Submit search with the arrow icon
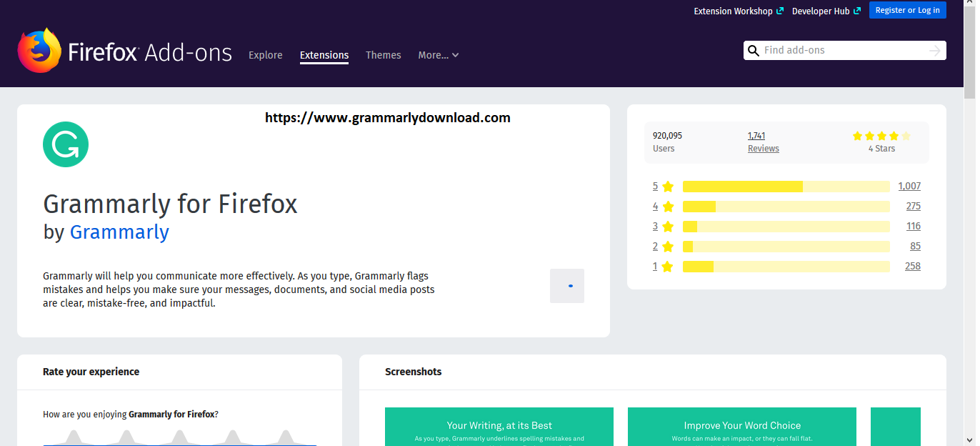The image size is (980, 446). pos(935,51)
